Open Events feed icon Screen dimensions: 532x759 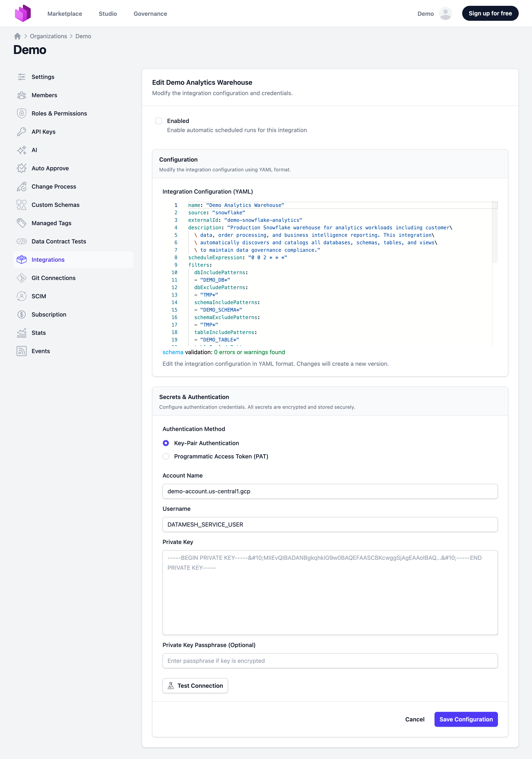click(x=21, y=351)
